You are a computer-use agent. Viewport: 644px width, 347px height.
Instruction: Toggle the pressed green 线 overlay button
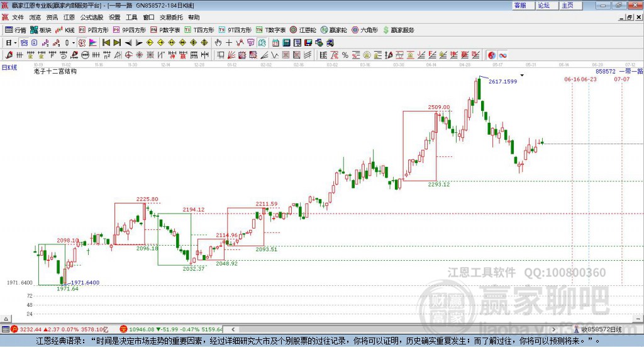262,43
